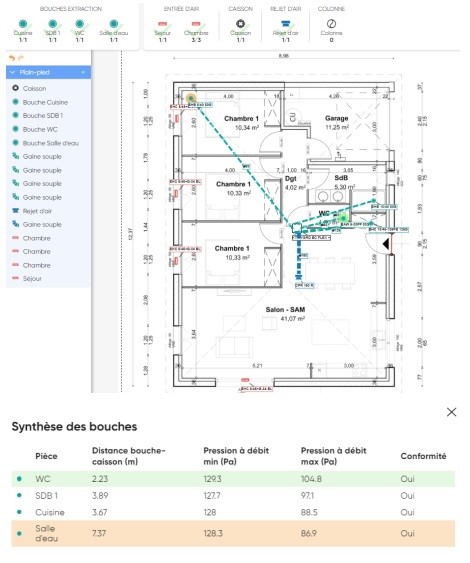
Task: Select Rejet d'air in the element list
Action: (37, 211)
